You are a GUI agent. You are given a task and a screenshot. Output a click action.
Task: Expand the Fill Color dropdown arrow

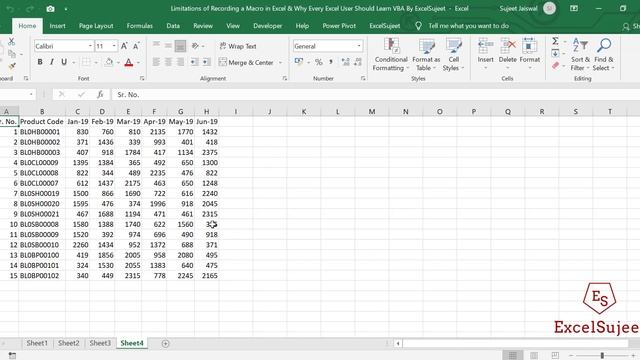pyautogui.click(x=118, y=62)
